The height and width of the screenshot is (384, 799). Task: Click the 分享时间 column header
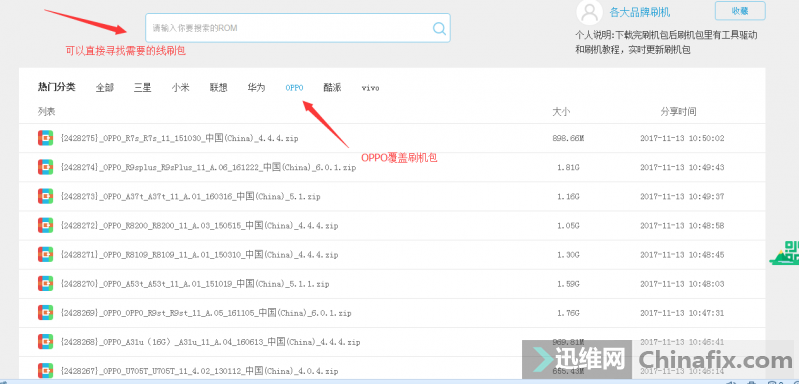(679, 112)
